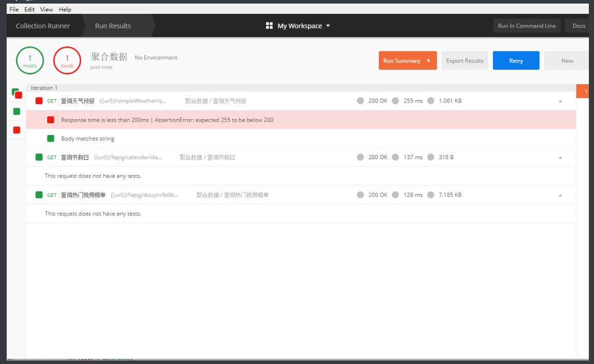The image size is (594, 364).
Task: Go to the Collection Runner tab
Action: (x=43, y=26)
